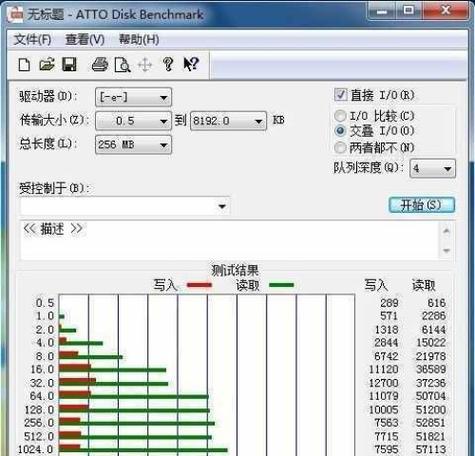The height and width of the screenshot is (456, 475).
Task: Click into the 描述 description field
Action: 230,240
